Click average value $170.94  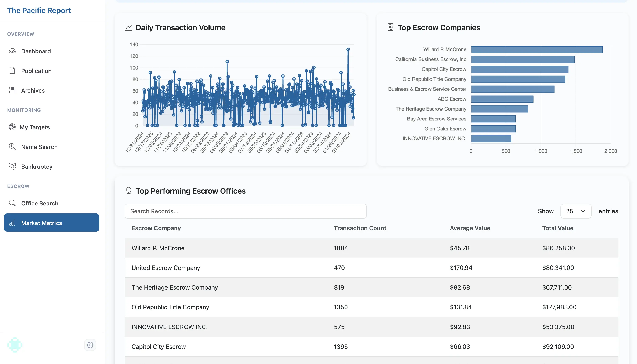(x=461, y=268)
